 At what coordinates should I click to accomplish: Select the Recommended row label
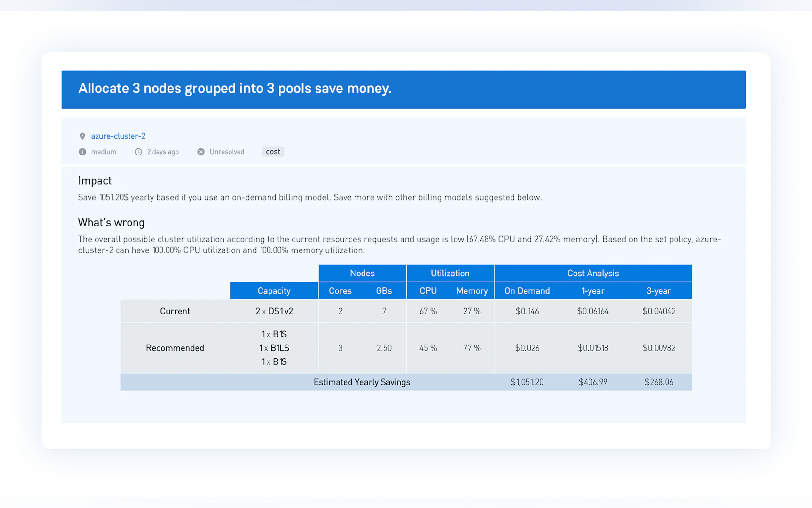click(x=175, y=348)
